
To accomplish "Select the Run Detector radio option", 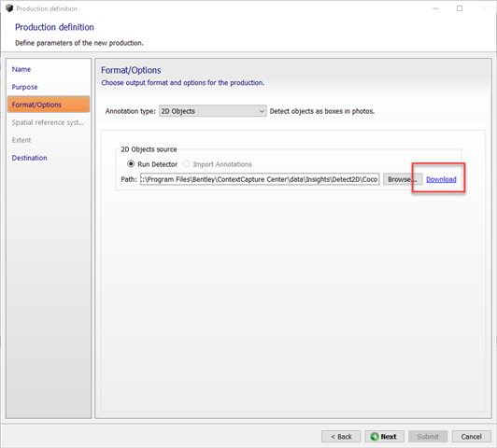I will [x=131, y=164].
